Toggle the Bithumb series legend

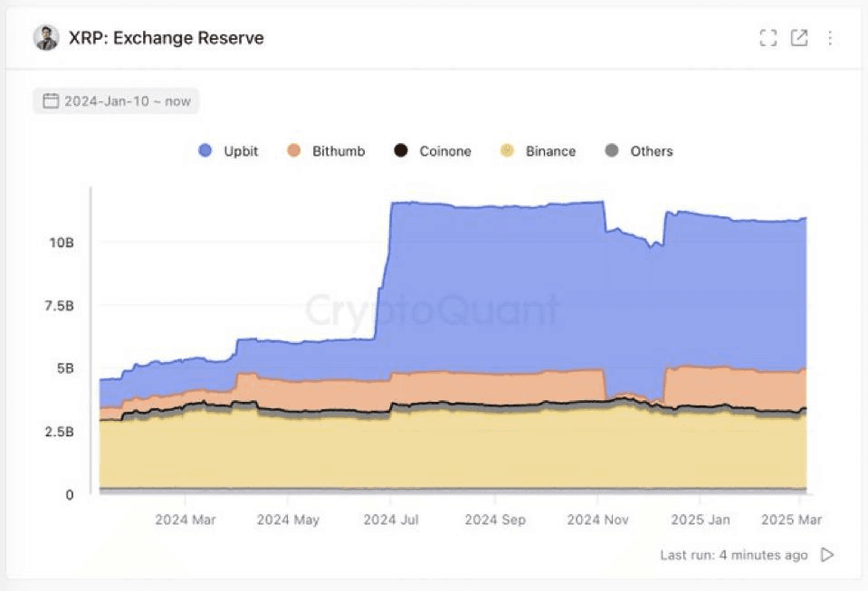click(x=338, y=151)
